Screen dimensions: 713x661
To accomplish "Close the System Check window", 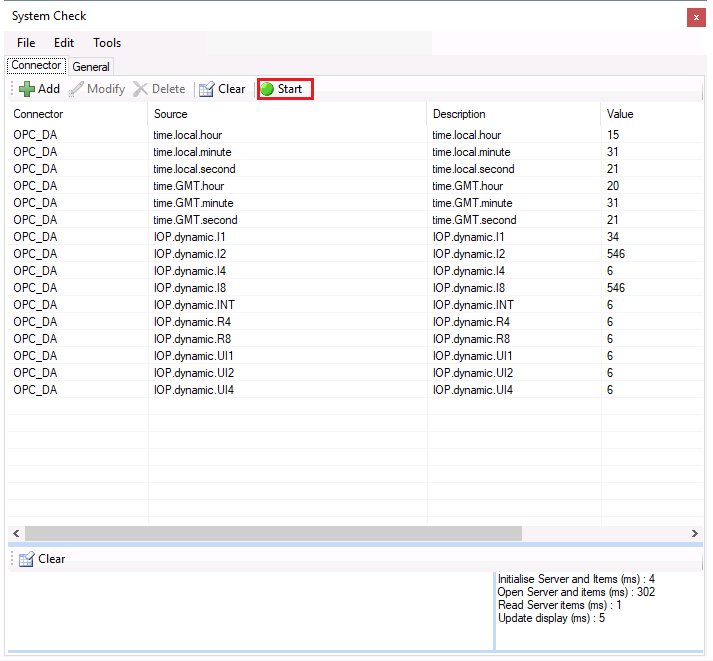I will point(696,18).
